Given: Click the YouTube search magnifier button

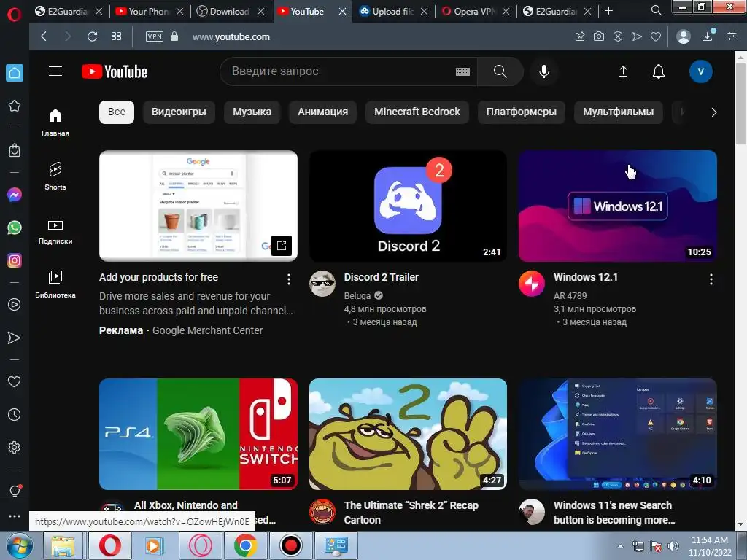Looking at the screenshot, I should coord(500,71).
